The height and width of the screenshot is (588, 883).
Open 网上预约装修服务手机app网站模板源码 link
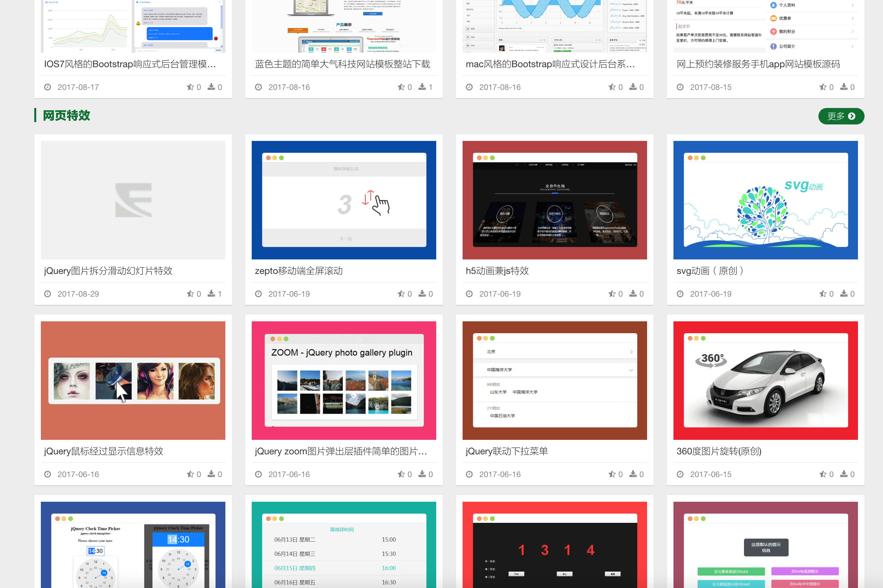coord(758,64)
